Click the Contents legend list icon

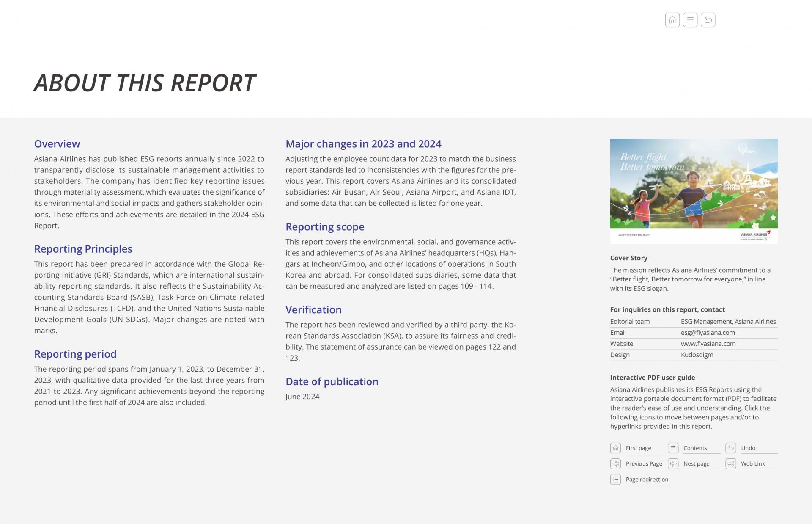pos(673,448)
